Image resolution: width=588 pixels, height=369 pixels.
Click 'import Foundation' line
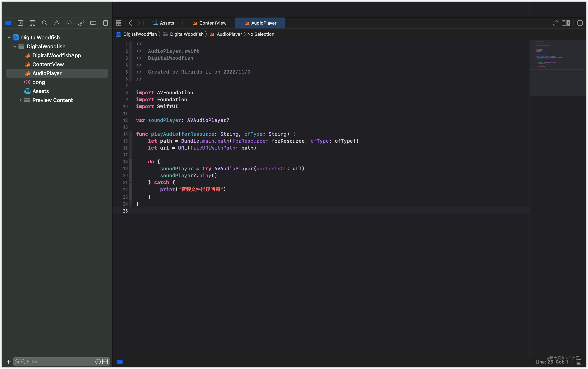point(162,100)
